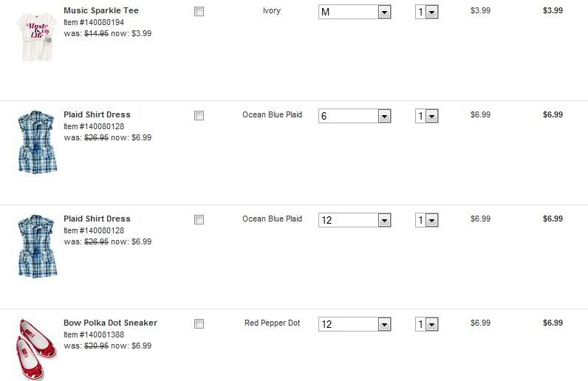Expand the size dropdown showing 6
588x381 pixels.
(x=355, y=117)
